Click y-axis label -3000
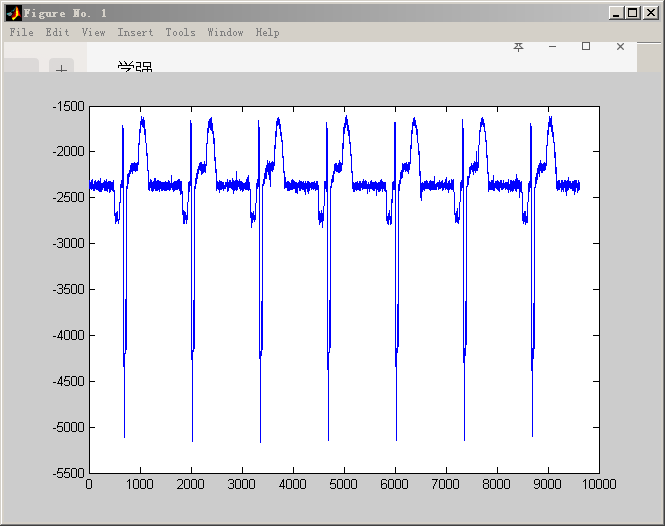The width and height of the screenshot is (665, 526). (69, 243)
